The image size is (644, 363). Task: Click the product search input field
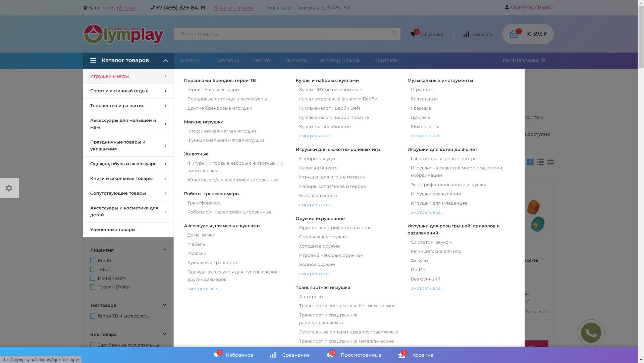[x=282, y=34]
